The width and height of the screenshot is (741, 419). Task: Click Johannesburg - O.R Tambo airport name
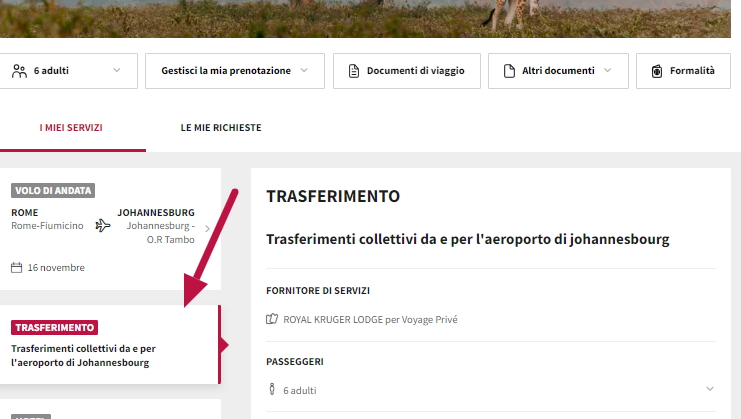[x=161, y=232]
